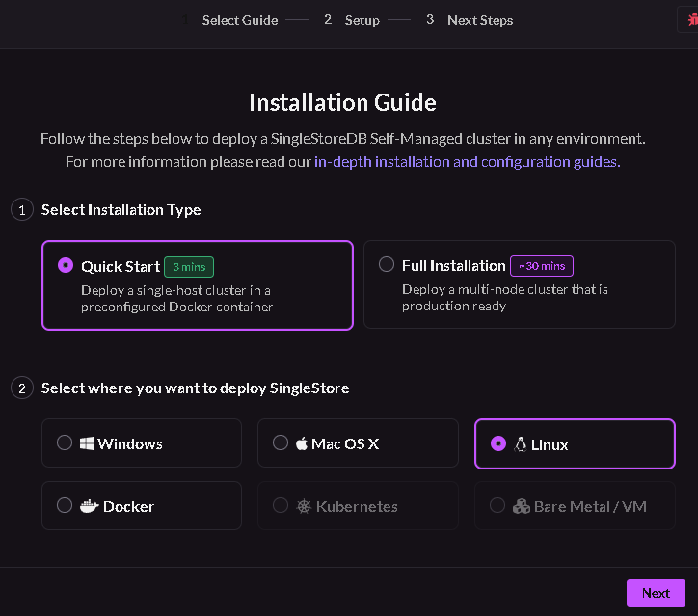Screen dimensions: 698x616
Task: Open in-depth installation and configuration guides link
Action: click(467, 162)
